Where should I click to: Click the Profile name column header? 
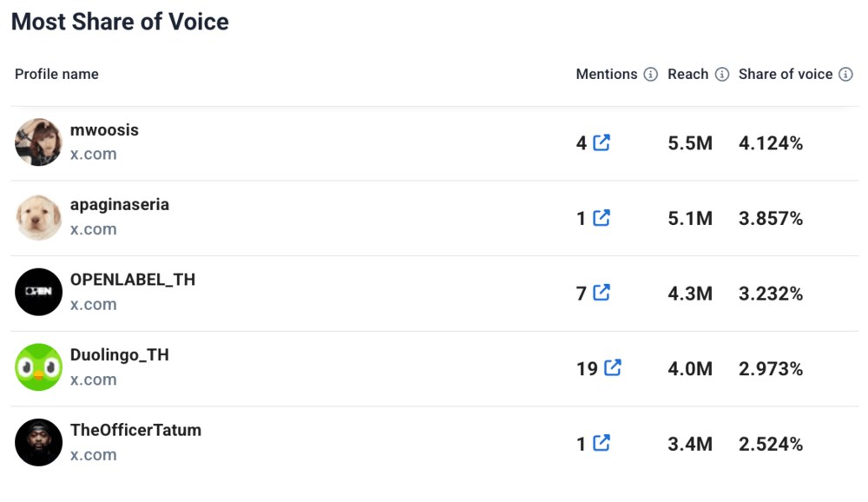[x=56, y=75]
